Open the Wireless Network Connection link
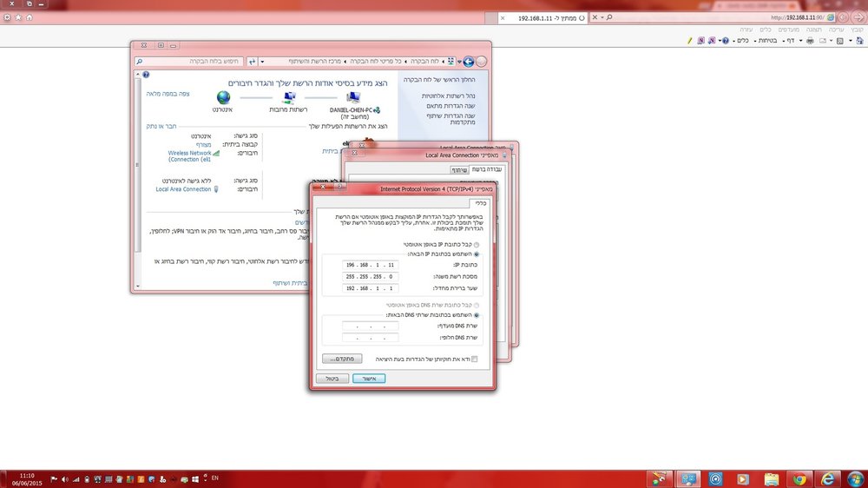The image size is (868, 488). point(189,156)
